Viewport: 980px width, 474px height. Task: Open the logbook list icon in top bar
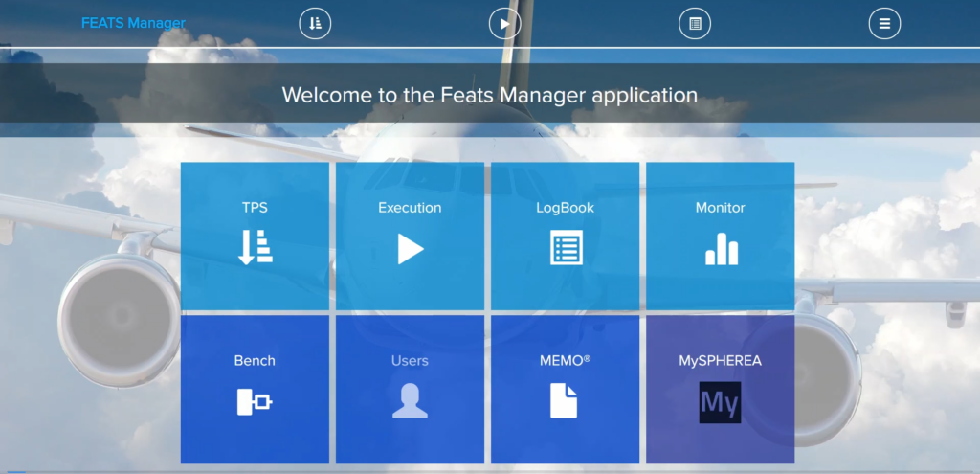pyautogui.click(x=695, y=23)
